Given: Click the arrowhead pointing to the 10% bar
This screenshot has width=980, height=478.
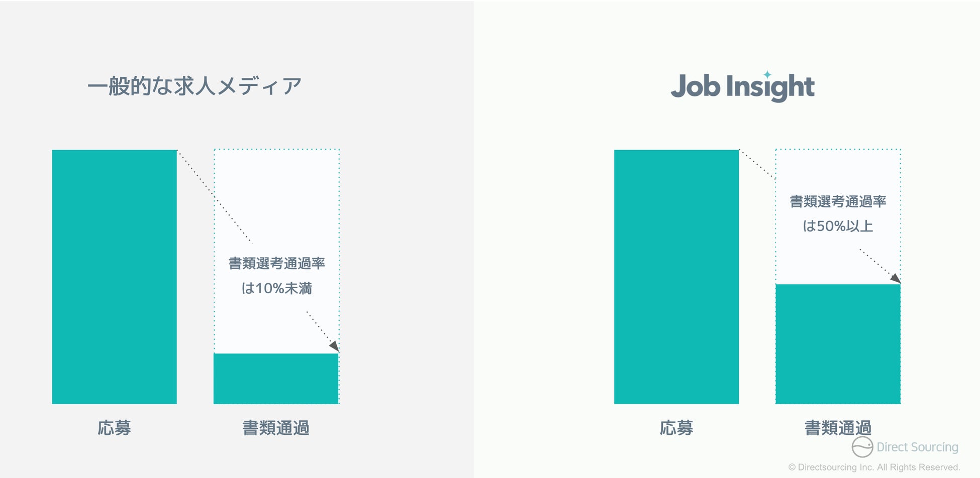Looking at the screenshot, I should click(x=334, y=346).
